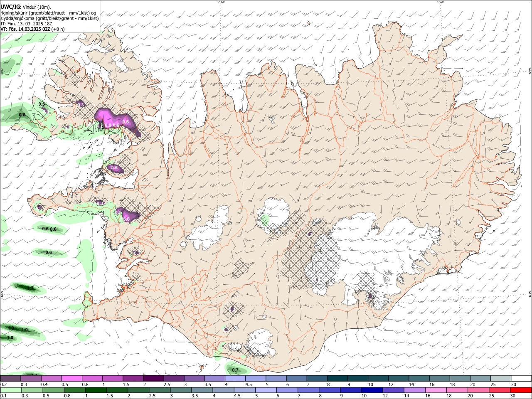Select the lower legend swatch between 16 and 18

(436, 390)
